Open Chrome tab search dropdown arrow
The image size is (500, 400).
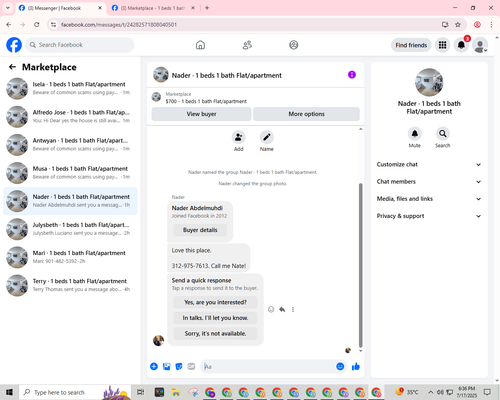coord(8,8)
